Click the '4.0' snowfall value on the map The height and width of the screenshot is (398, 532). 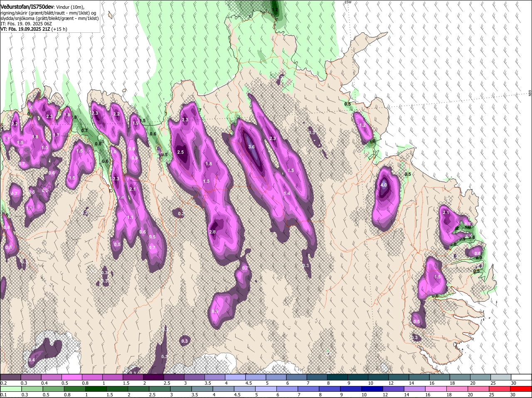tap(384, 185)
